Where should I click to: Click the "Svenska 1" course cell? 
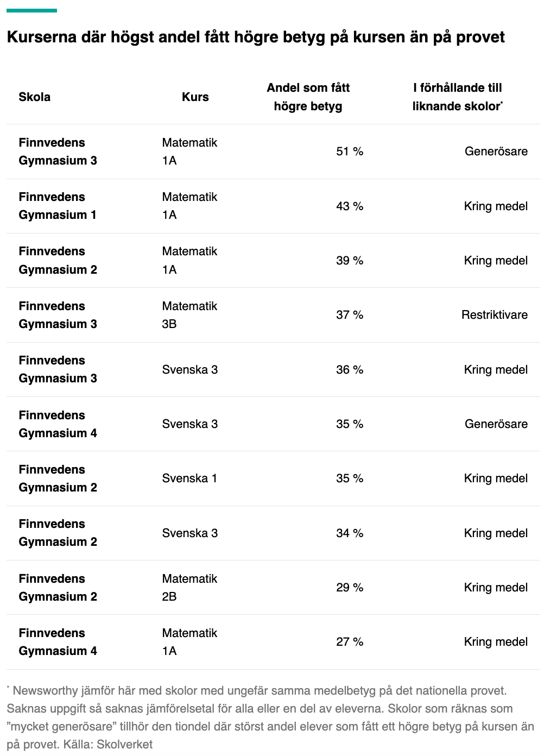coord(189,478)
